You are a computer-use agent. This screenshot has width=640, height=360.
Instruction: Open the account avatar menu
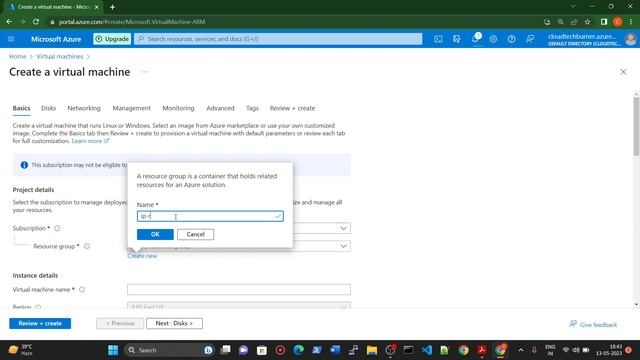[630, 39]
